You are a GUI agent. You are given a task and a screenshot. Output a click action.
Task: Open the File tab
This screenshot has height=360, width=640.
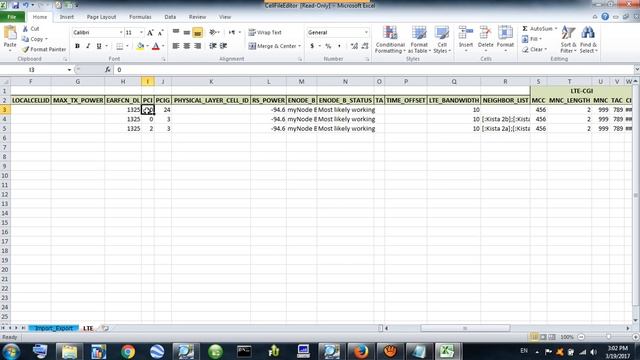[x=12, y=17]
